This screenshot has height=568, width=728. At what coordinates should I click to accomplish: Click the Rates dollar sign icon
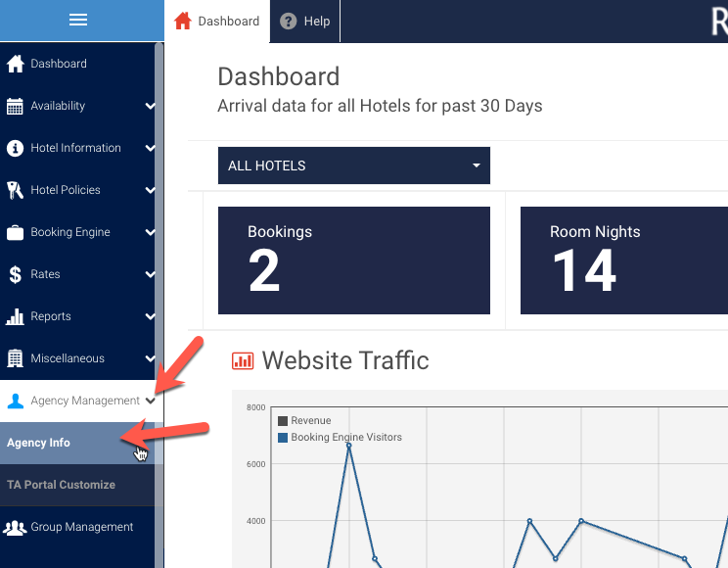[15, 274]
